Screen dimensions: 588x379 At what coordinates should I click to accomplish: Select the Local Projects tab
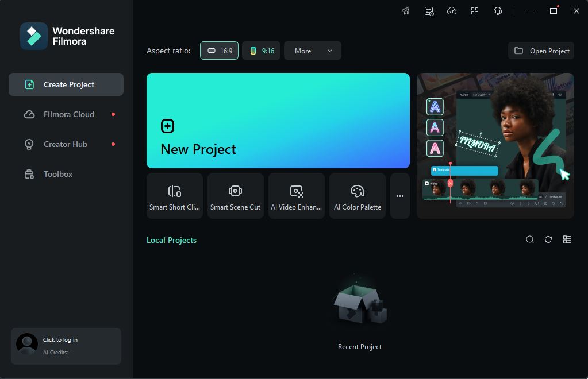pyautogui.click(x=171, y=240)
